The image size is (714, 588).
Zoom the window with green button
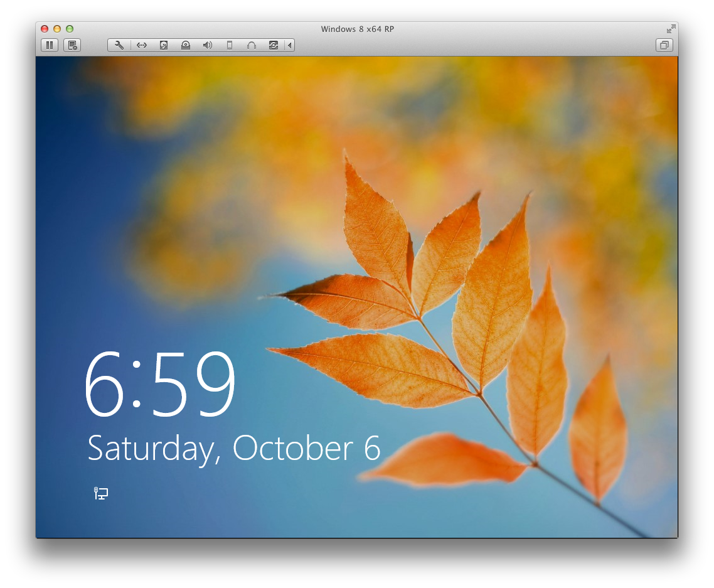tap(70, 29)
